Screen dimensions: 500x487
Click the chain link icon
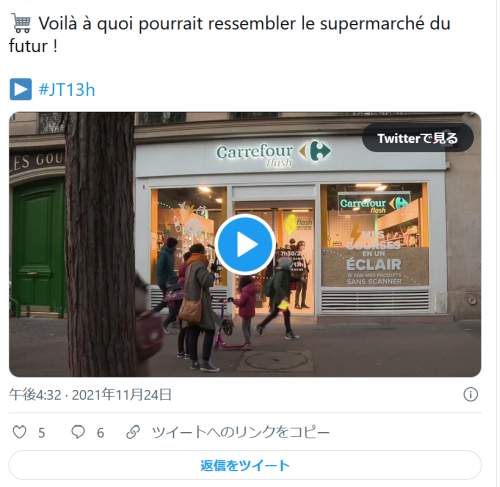[x=133, y=432]
